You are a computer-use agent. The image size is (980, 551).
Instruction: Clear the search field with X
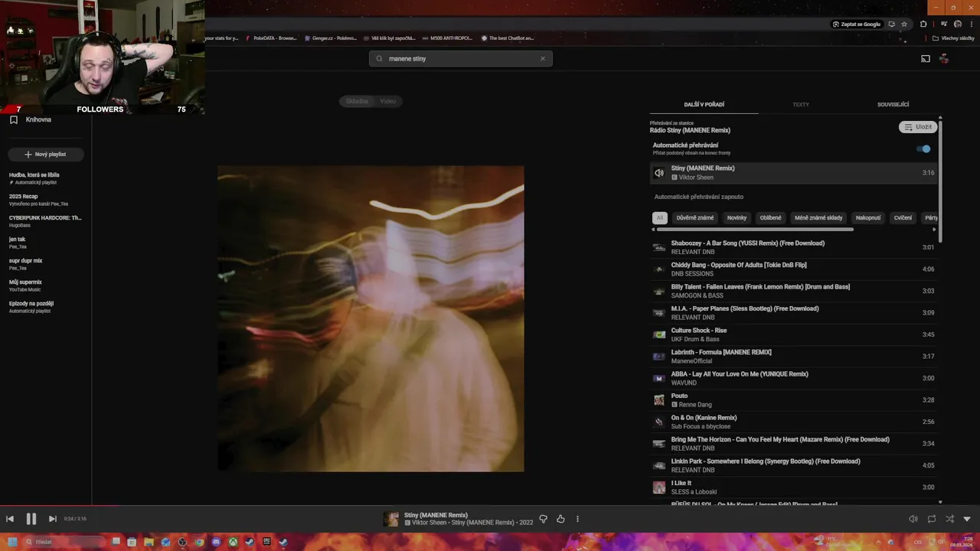[543, 58]
